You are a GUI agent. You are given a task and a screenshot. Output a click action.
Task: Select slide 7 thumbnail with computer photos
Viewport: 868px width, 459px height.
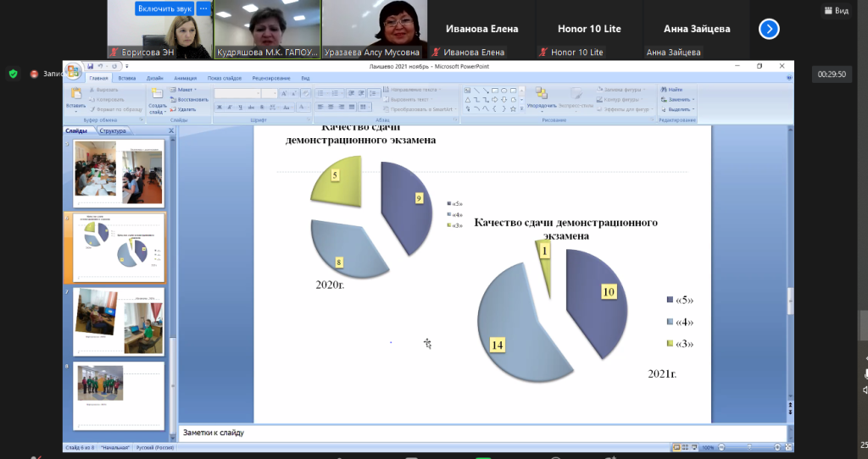click(x=119, y=321)
